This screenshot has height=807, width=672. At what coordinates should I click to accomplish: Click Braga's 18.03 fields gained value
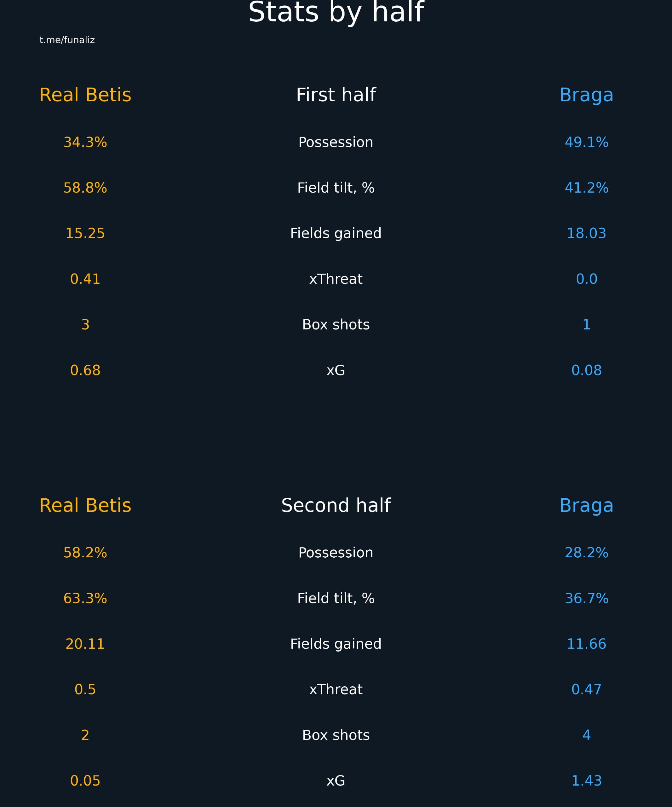(x=586, y=233)
